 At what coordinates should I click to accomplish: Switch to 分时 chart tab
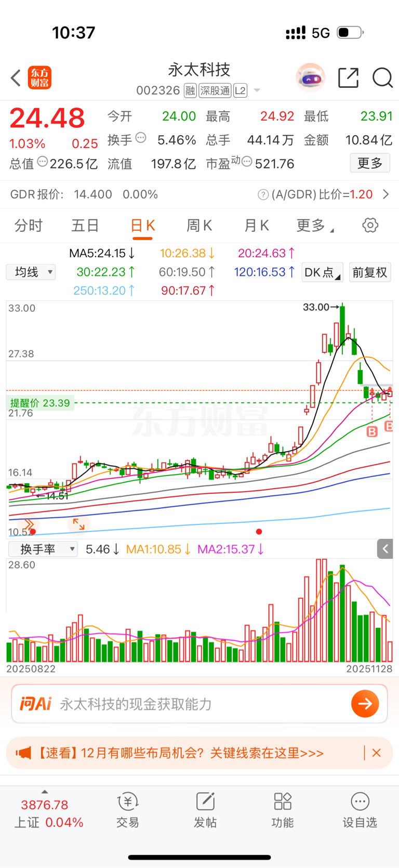click(29, 226)
